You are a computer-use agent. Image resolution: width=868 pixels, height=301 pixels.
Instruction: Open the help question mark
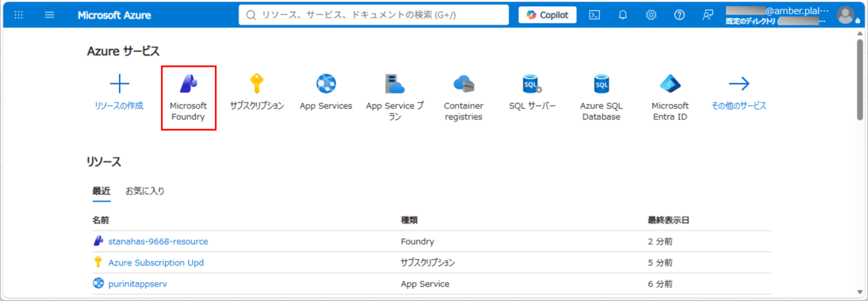pyautogui.click(x=679, y=15)
